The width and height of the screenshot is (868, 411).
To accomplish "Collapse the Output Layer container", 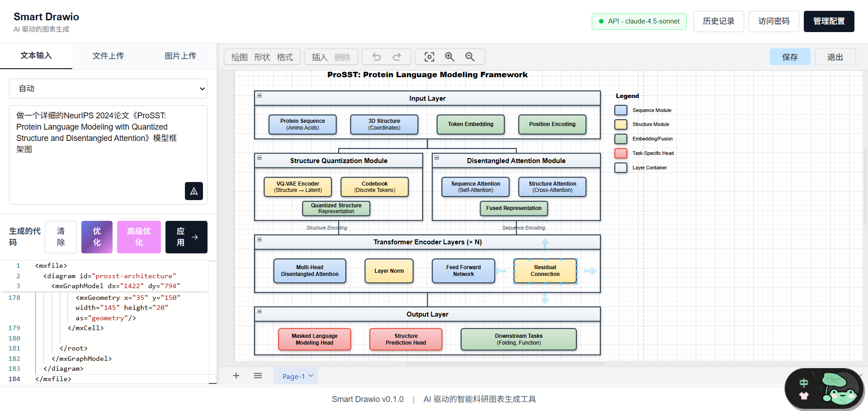I will click(x=259, y=312).
